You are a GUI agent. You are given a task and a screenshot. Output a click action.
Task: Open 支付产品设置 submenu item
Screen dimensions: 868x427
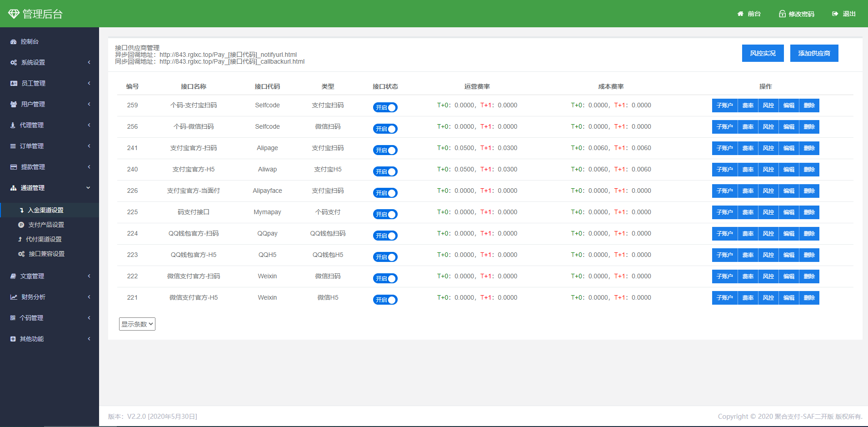pos(46,225)
